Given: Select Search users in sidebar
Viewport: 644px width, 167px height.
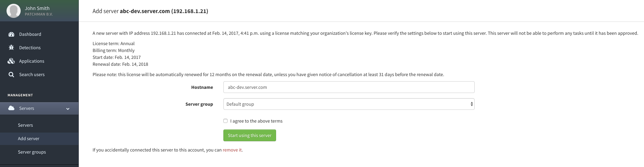Looking at the screenshot, I should pyautogui.click(x=32, y=74).
